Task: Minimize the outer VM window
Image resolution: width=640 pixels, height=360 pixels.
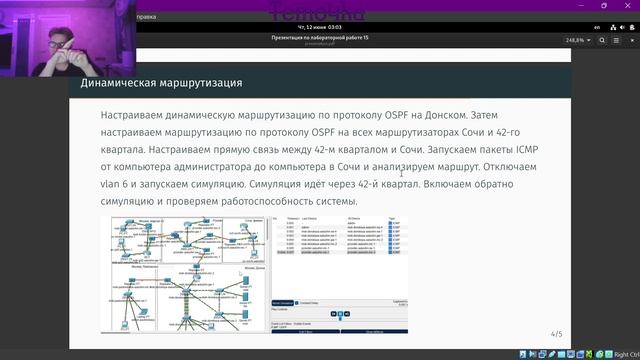Action: (581, 5)
